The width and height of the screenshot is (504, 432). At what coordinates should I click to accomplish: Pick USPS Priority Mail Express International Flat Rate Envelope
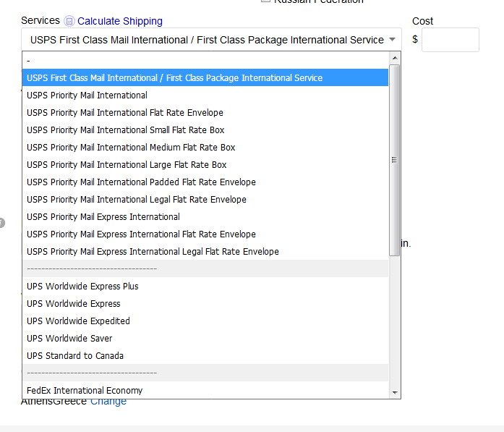[205, 234]
